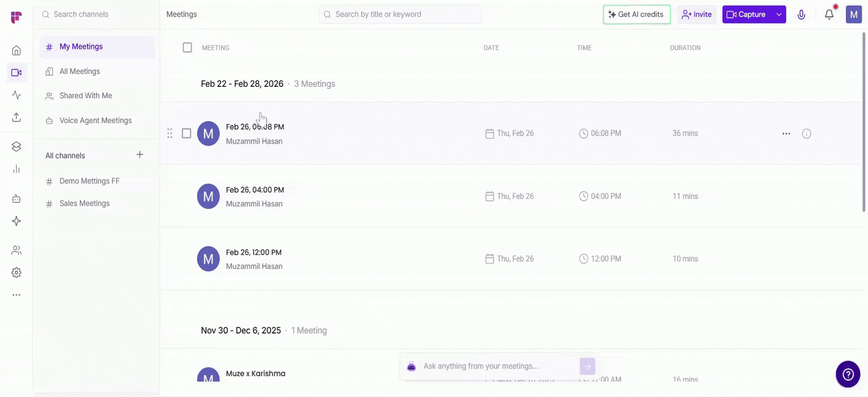The width and height of the screenshot is (868, 397).
Task: Click the DURATION column header
Action: point(685,48)
